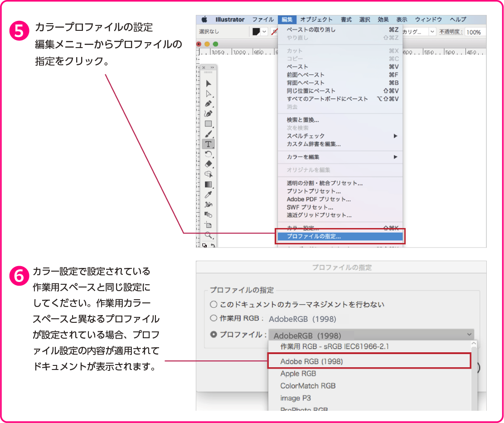
Task: Select the Direct Selection (white arrow) tool
Action: pos(208,93)
